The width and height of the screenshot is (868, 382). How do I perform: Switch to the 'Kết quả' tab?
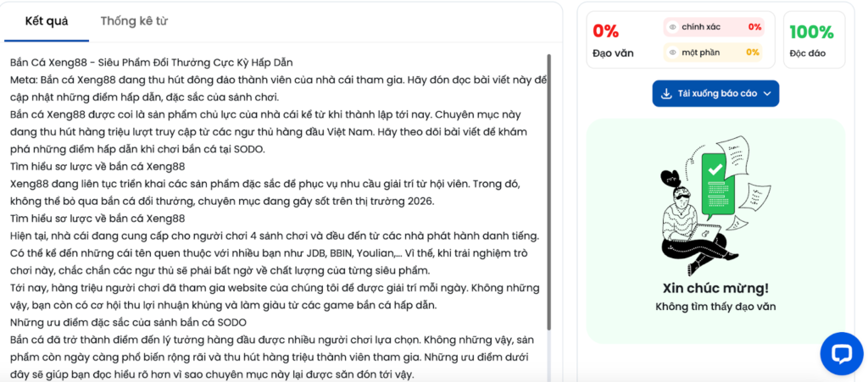pyautogui.click(x=47, y=21)
